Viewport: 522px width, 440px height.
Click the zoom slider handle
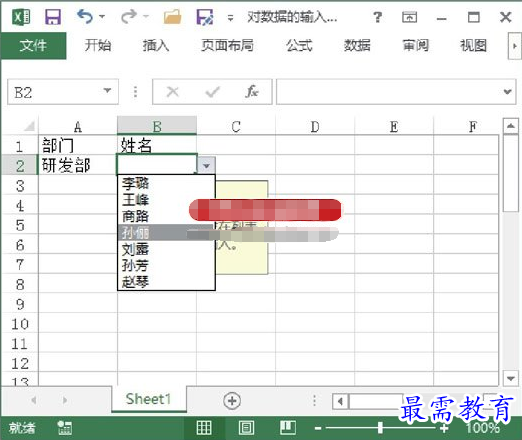[x=380, y=428]
